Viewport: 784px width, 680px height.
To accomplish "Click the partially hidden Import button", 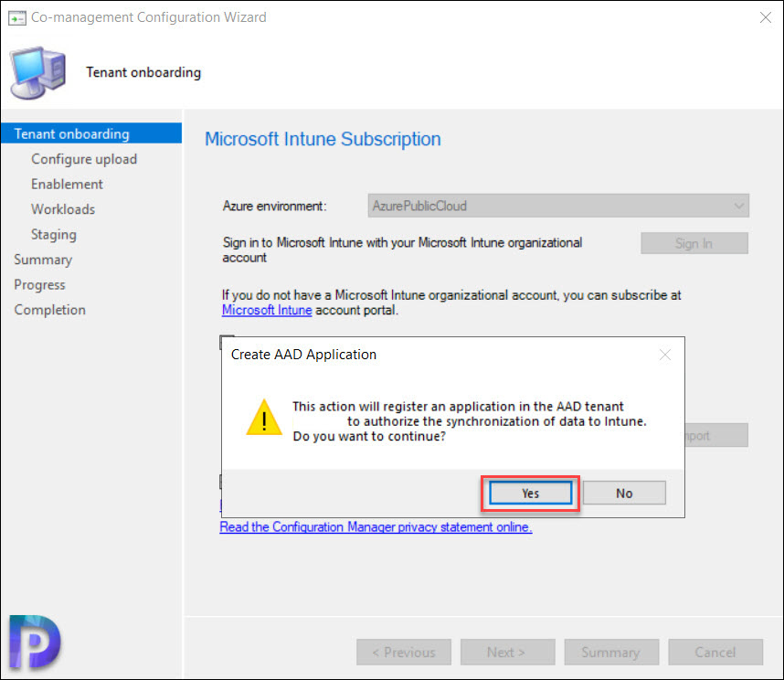I will 716,435.
